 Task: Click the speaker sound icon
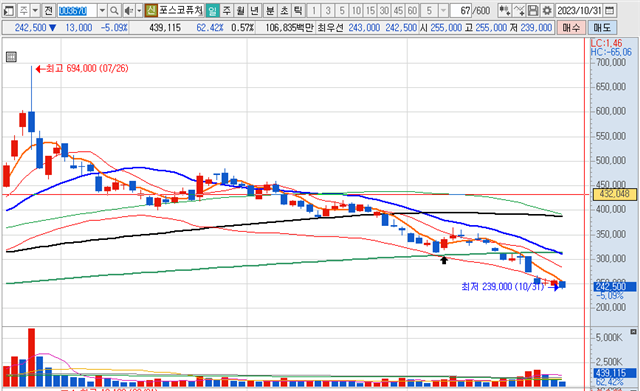[129, 10]
